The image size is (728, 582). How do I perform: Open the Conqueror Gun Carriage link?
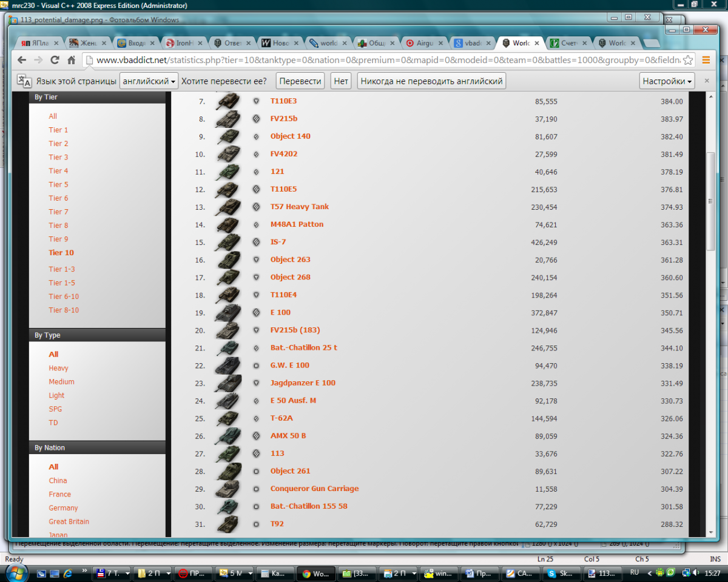[314, 489]
